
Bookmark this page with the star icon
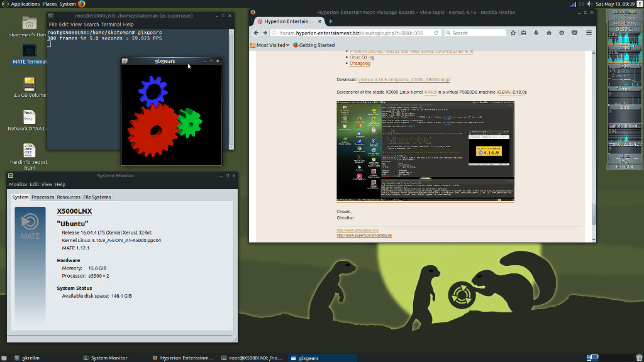pyautogui.click(x=513, y=33)
